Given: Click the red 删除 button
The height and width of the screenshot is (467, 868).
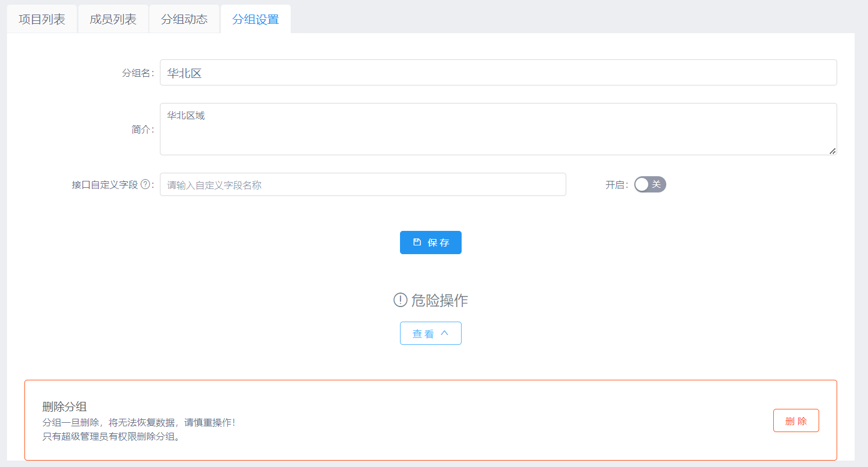Looking at the screenshot, I should 796,420.
